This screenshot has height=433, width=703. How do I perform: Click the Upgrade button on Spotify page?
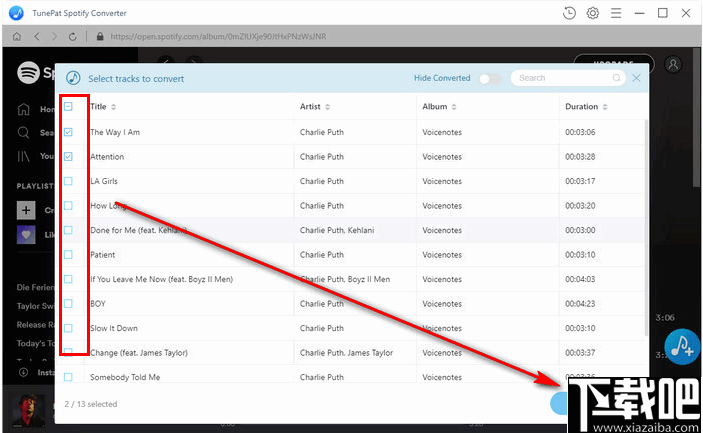coord(613,64)
